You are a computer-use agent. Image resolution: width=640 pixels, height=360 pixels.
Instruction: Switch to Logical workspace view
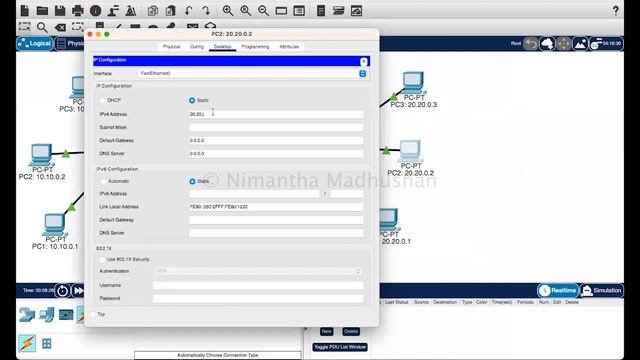(x=35, y=43)
